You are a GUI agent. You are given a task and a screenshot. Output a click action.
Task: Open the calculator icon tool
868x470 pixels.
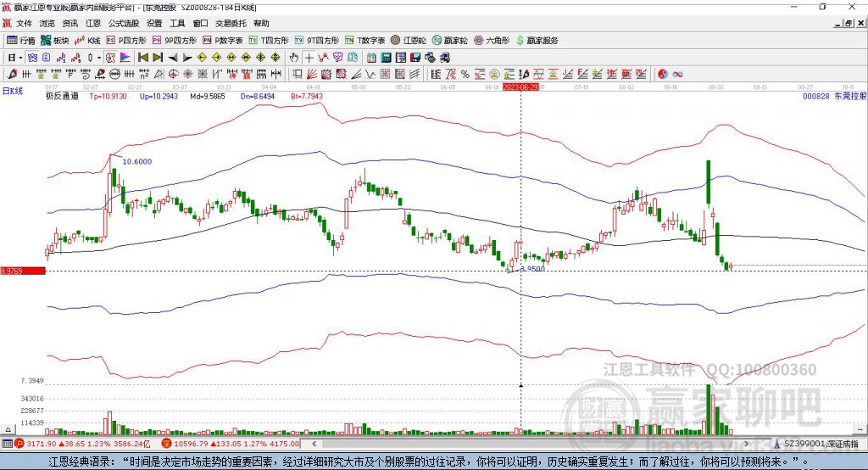click(x=386, y=58)
